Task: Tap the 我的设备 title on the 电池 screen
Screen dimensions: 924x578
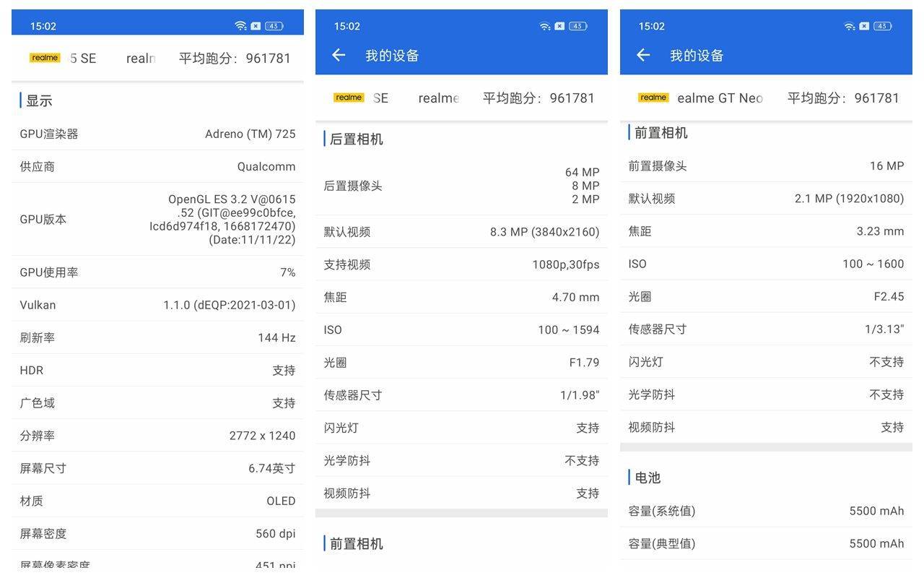Action: [x=697, y=56]
